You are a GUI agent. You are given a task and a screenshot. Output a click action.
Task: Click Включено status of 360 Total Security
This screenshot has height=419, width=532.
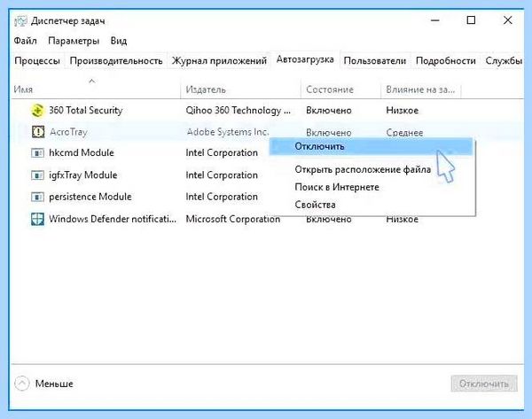[x=328, y=111]
